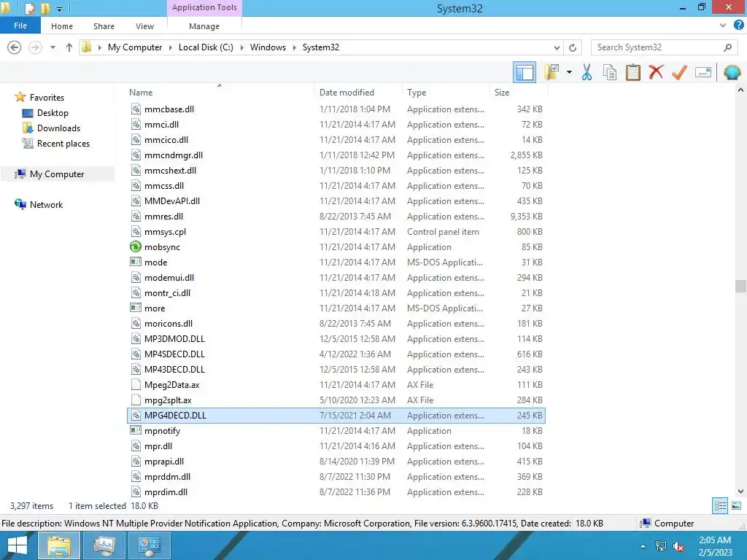Viewport: 747px width, 560px height.
Task: Select Favorites in the navigation pane
Action: 47,97
